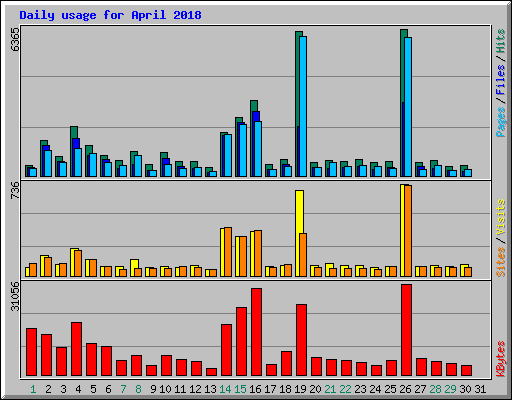Click the orange sites bar for day 14

228,252
